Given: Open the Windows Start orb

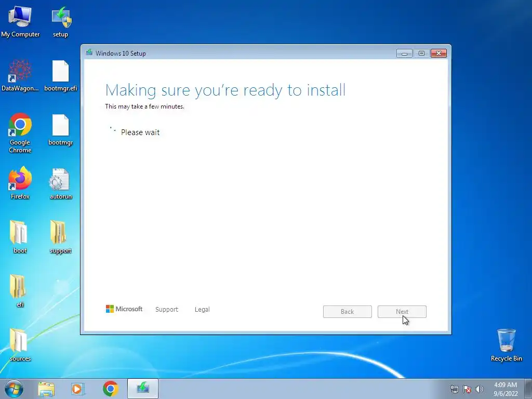Looking at the screenshot, I should [x=14, y=389].
